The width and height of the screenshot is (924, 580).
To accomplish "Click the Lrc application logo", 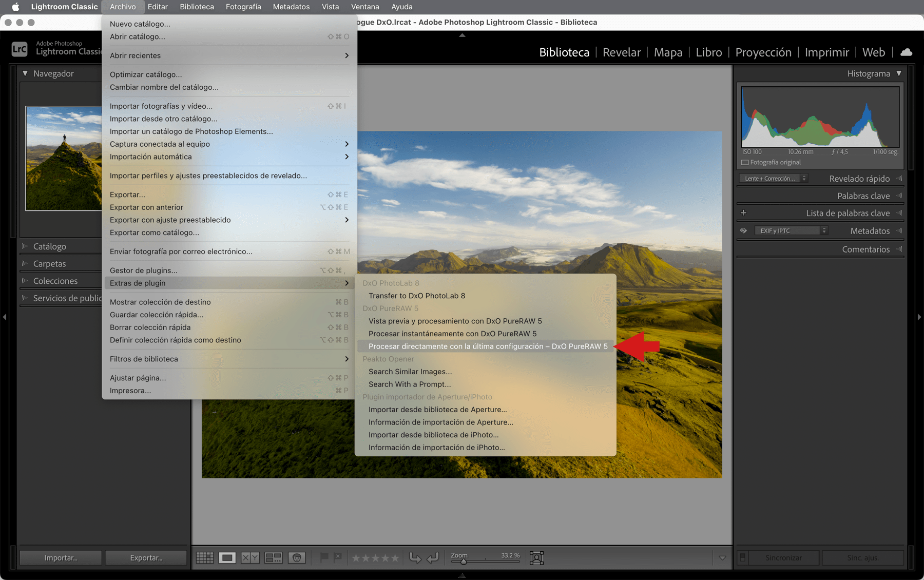I will [20, 49].
